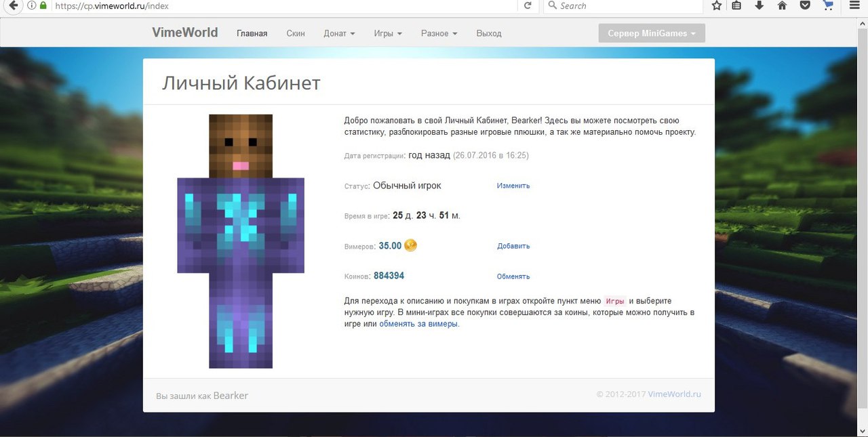Open the VimeWorld brand link
This screenshot has height=437, width=868.
point(184,33)
